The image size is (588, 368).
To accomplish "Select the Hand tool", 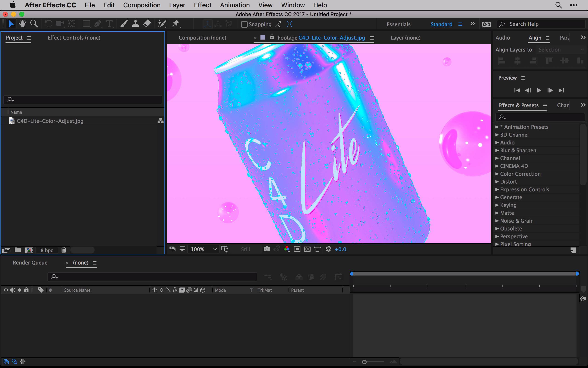I will coord(23,24).
